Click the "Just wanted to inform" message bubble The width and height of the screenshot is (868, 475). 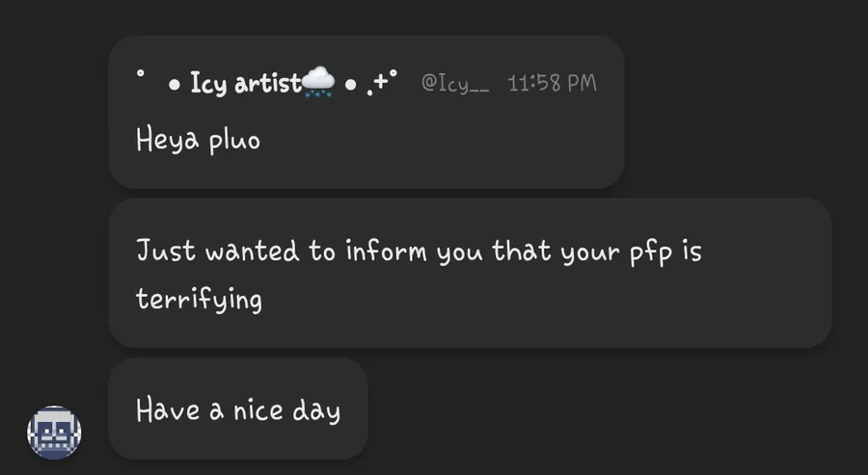[470, 273]
